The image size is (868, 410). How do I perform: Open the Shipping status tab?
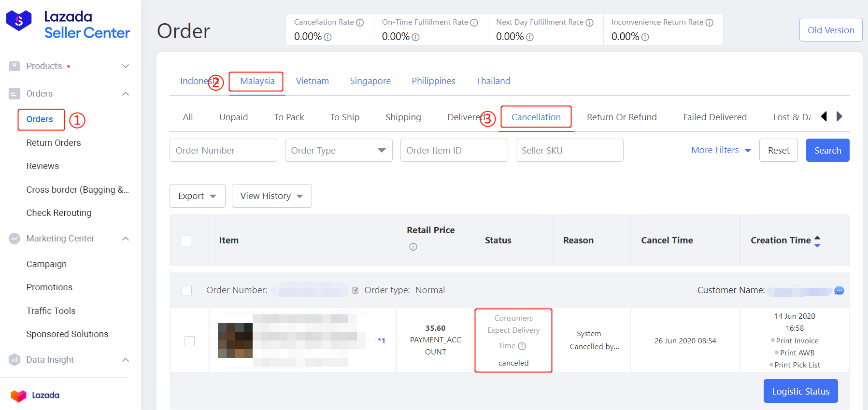403,117
